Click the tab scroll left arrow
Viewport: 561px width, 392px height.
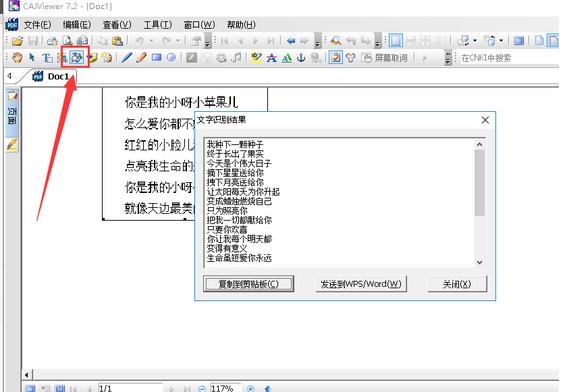click(10, 76)
